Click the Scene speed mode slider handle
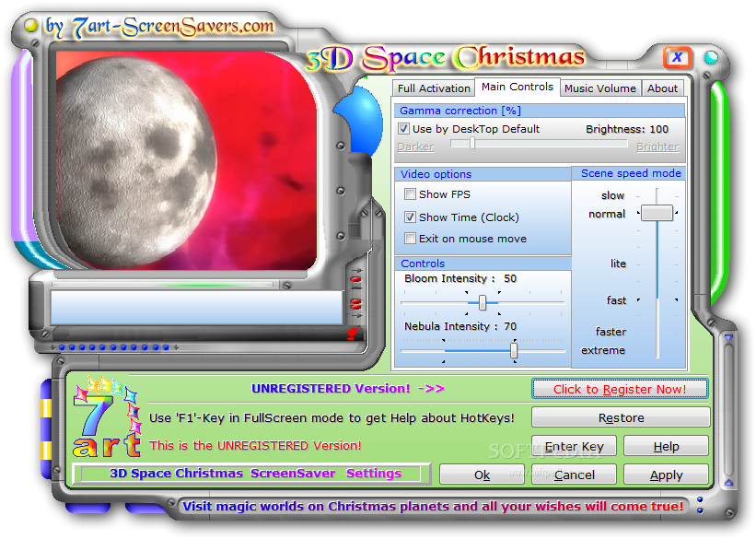This screenshot has width=756, height=539. tap(657, 213)
